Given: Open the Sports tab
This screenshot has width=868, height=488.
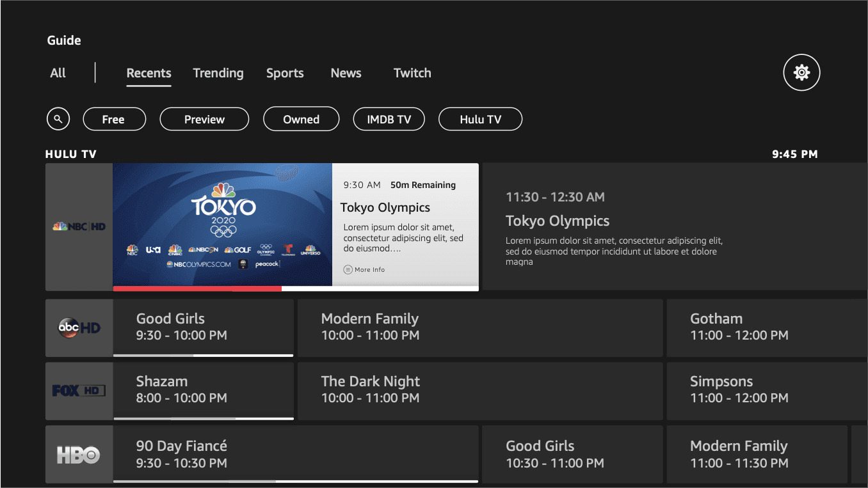Looking at the screenshot, I should 285,73.
